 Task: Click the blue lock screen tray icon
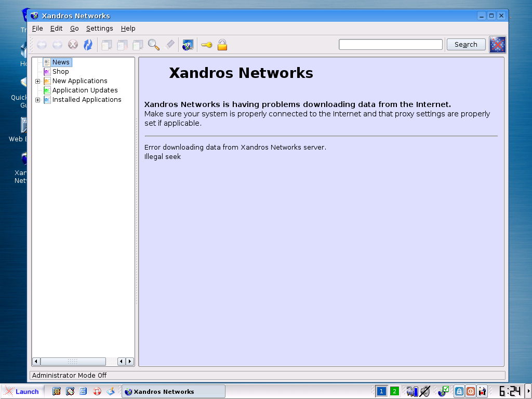[459, 392]
